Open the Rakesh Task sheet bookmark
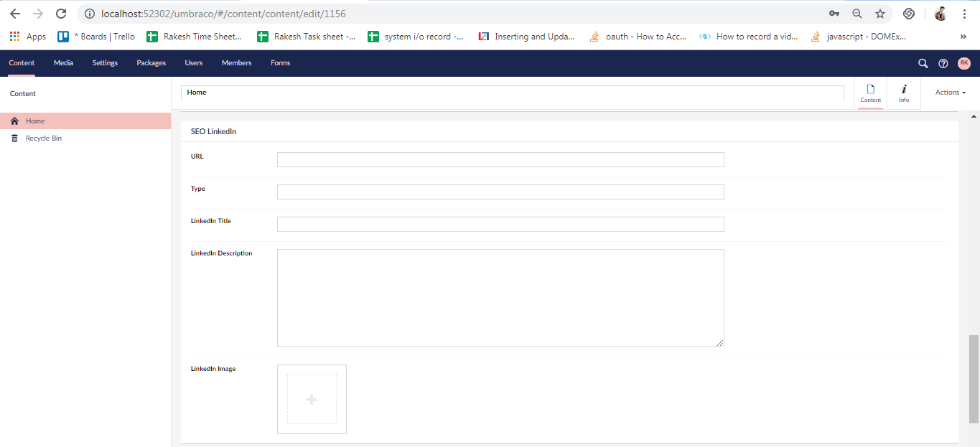This screenshot has width=980, height=447. (x=306, y=37)
